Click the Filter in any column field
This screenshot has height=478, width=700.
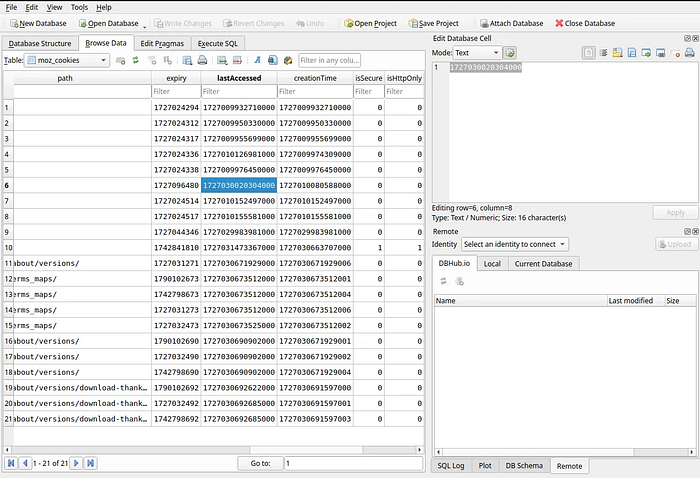[329, 60]
